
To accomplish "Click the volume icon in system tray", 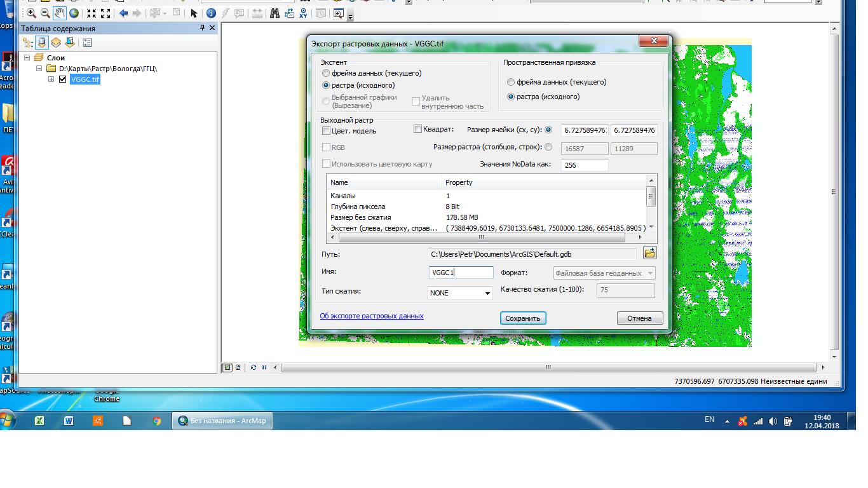I will pos(773,421).
